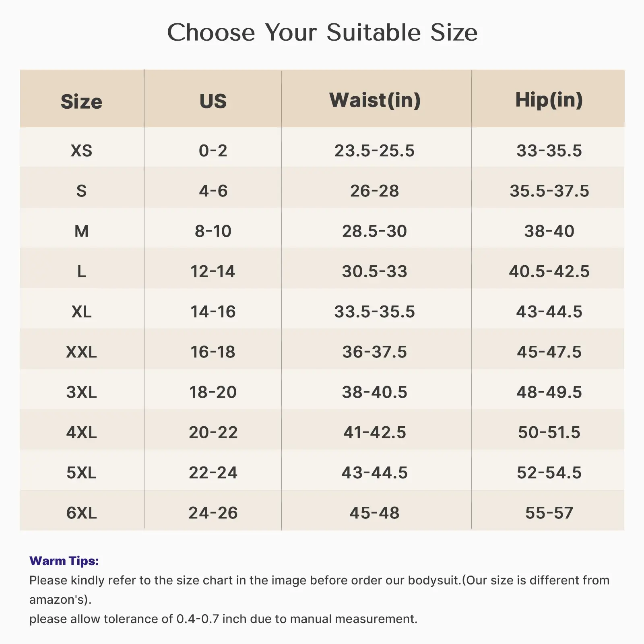The height and width of the screenshot is (644, 644).
Task: Click the hip value 45-47.5 for XXL
Action: [x=549, y=352]
